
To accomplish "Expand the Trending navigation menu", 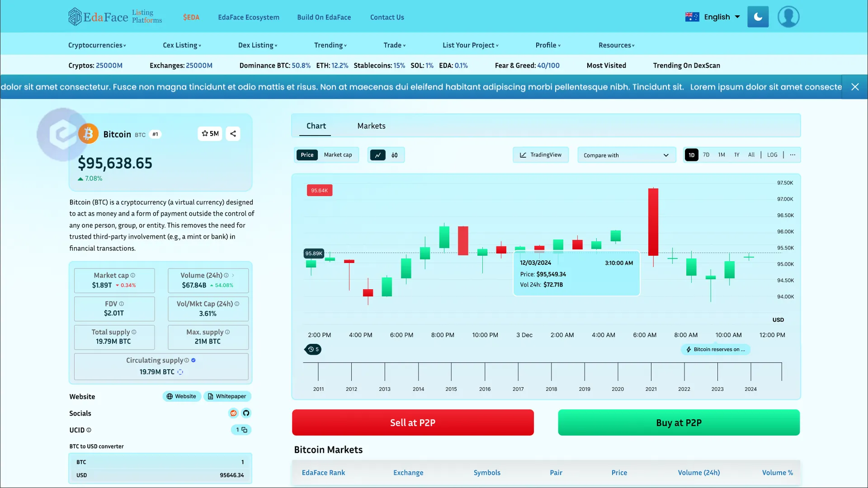I will click(x=330, y=45).
